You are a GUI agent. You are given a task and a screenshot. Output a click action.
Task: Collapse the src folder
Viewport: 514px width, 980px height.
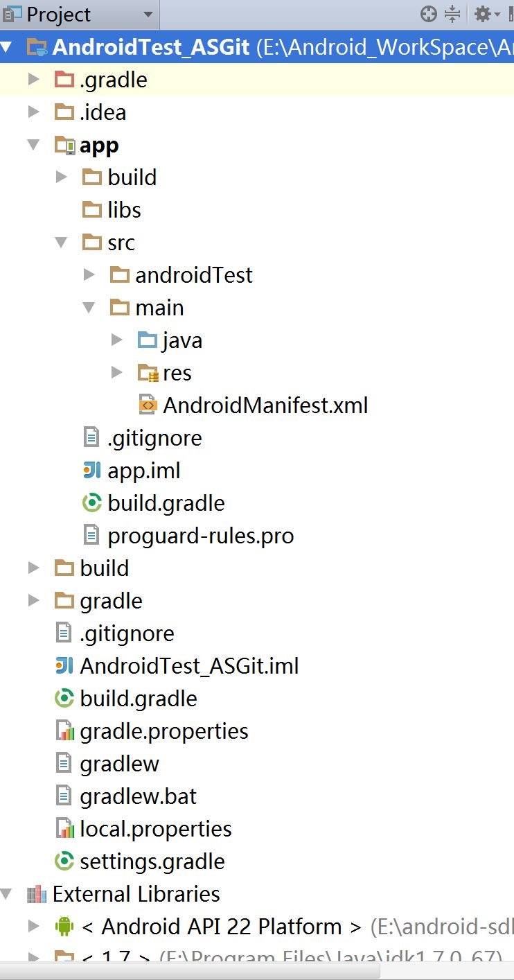61,243
